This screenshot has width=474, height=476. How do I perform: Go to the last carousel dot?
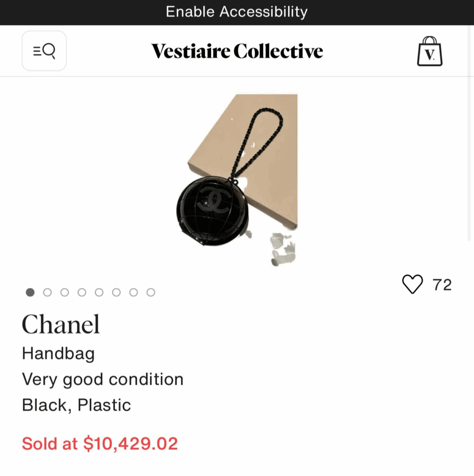(151, 292)
